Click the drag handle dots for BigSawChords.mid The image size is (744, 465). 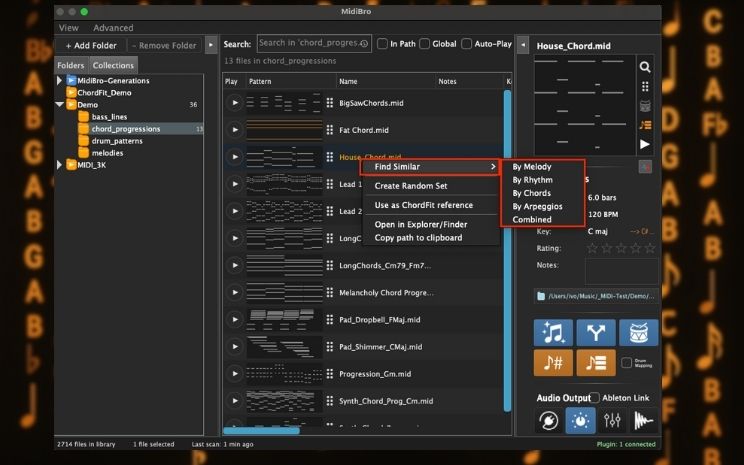[x=330, y=102]
